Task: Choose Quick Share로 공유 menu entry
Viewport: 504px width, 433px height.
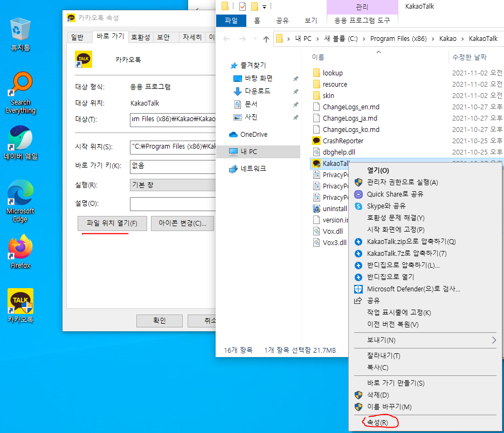Action: click(x=426, y=194)
